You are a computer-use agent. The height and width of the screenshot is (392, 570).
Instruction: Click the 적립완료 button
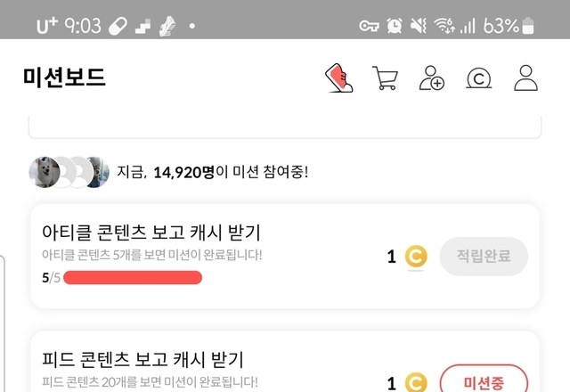(484, 257)
